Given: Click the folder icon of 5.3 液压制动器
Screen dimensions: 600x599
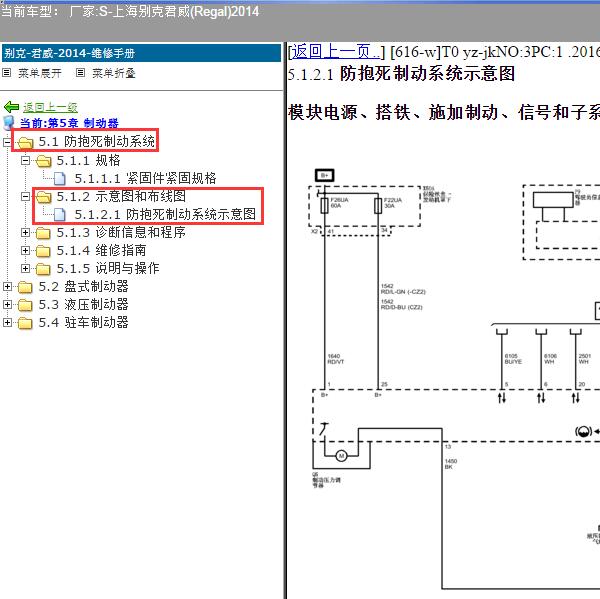Looking at the screenshot, I should (25, 305).
